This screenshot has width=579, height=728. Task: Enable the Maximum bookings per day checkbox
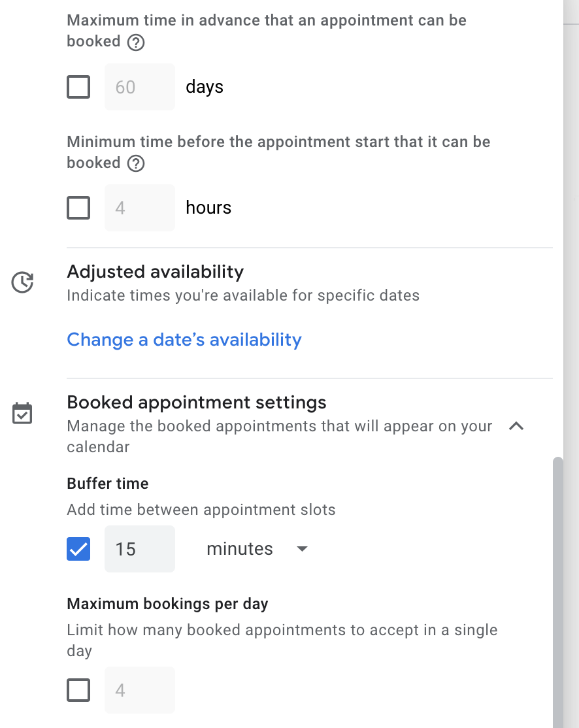click(78, 690)
